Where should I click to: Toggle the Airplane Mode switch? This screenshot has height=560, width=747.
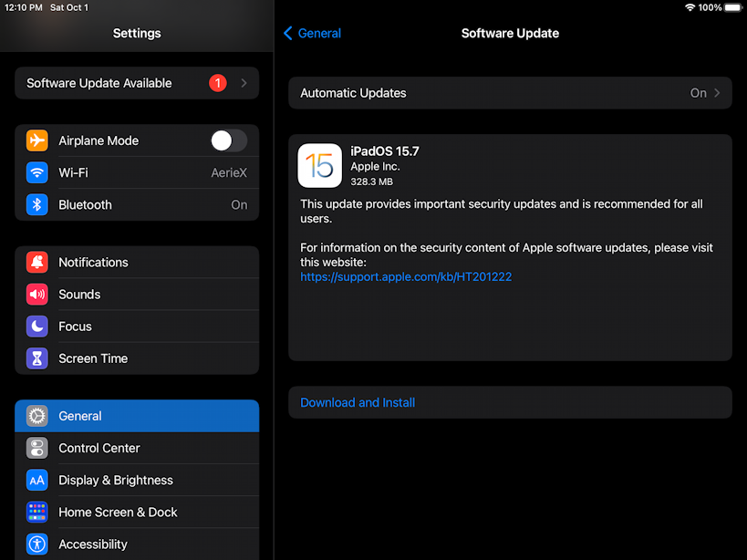coord(229,140)
